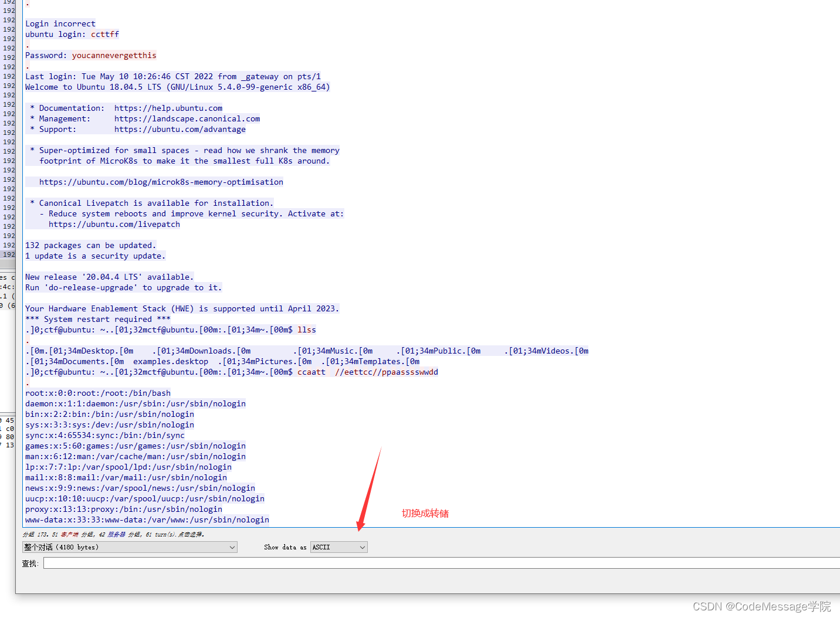Click the https://help.ubuntu.com documentation text
This screenshot has height=618, width=840.
click(x=168, y=108)
